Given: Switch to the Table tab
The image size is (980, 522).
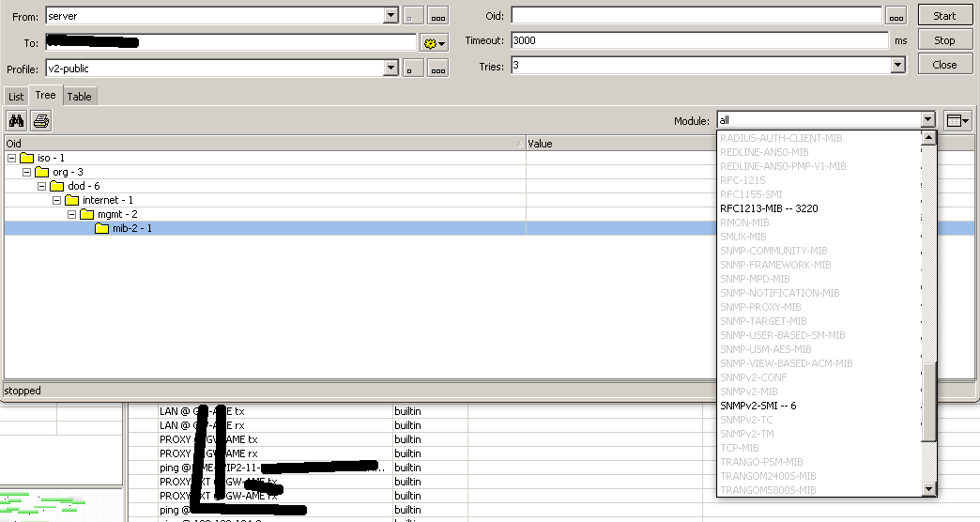Looking at the screenshot, I should [x=80, y=97].
